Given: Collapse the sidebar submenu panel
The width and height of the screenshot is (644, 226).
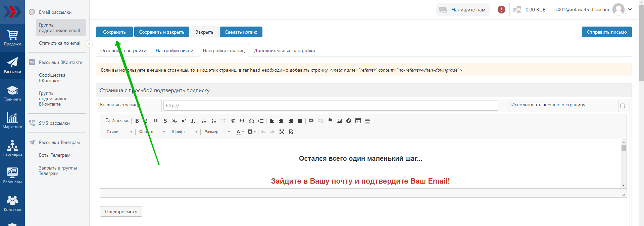Looking at the screenshot, I should 89,44.
